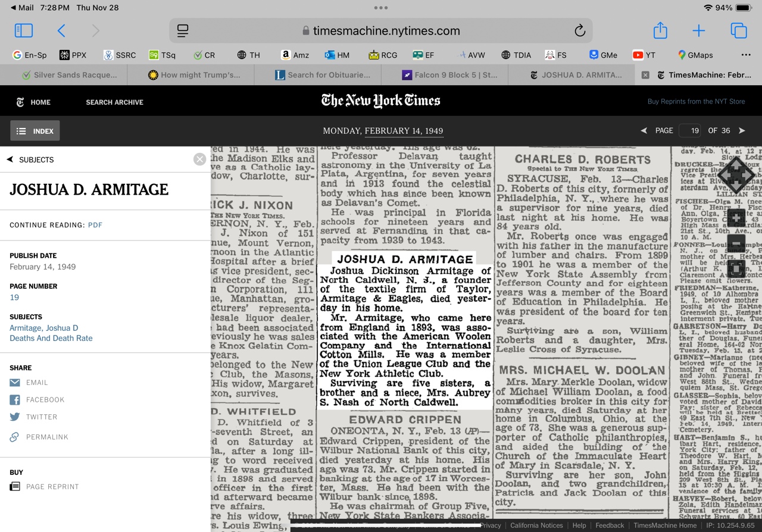Image resolution: width=762 pixels, height=532 pixels.
Task: Go to previous page arrow
Action: [644, 130]
